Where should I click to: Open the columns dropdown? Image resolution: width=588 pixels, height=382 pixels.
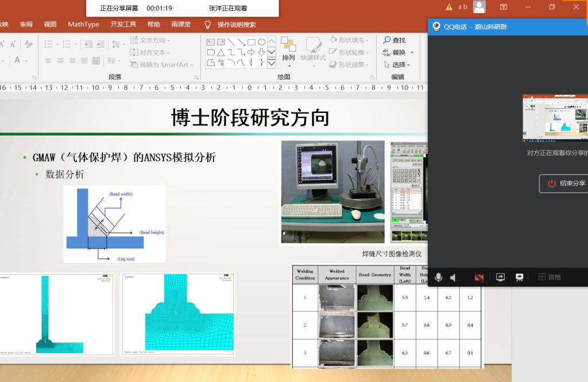pyautogui.click(x=114, y=60)
